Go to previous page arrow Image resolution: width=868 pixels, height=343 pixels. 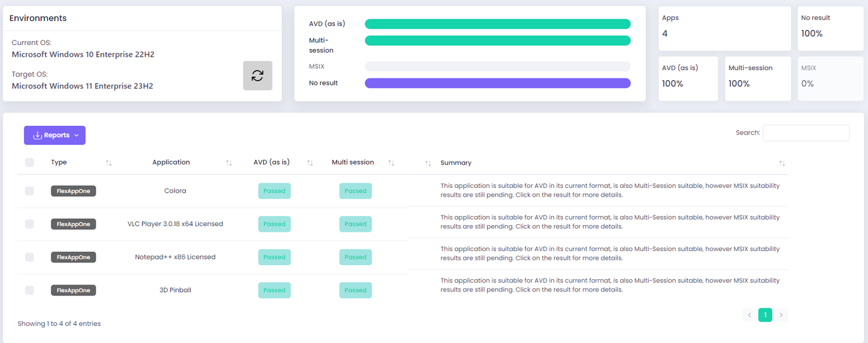(x=749, y=315)
